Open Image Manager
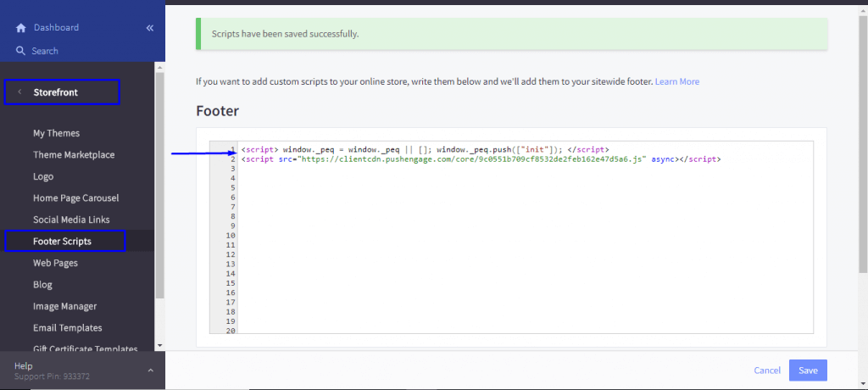 (x=64, y=306)
